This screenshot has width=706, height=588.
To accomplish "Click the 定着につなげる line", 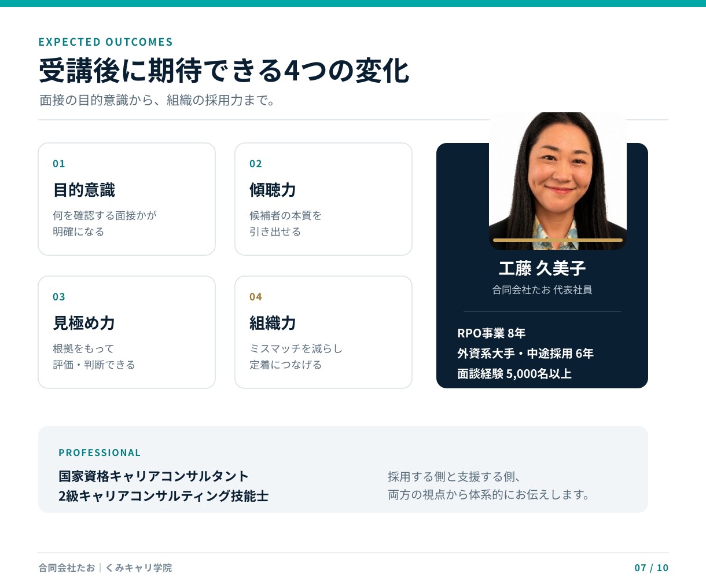I will (285, 365).
